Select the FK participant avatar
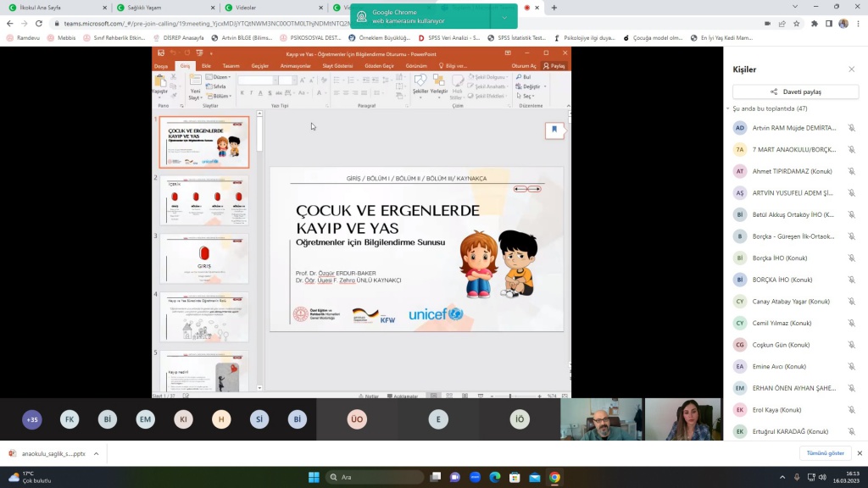 pos(70,419)
